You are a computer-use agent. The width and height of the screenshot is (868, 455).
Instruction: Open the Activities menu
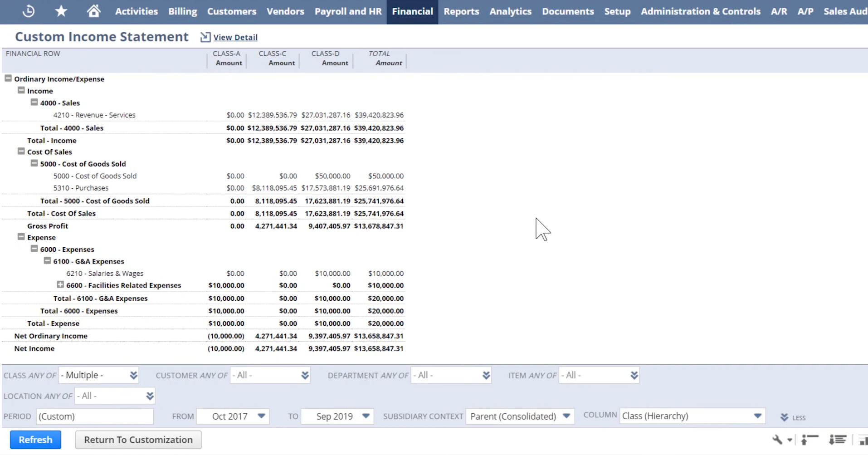coord(137,11)
